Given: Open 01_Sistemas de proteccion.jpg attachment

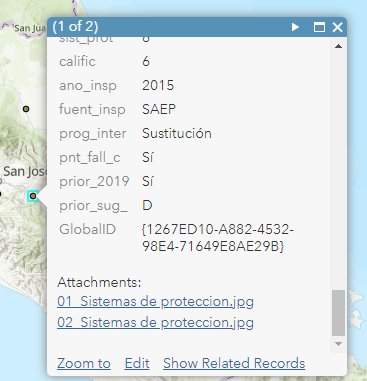Looking at the screenshot, I should [155, 301].
